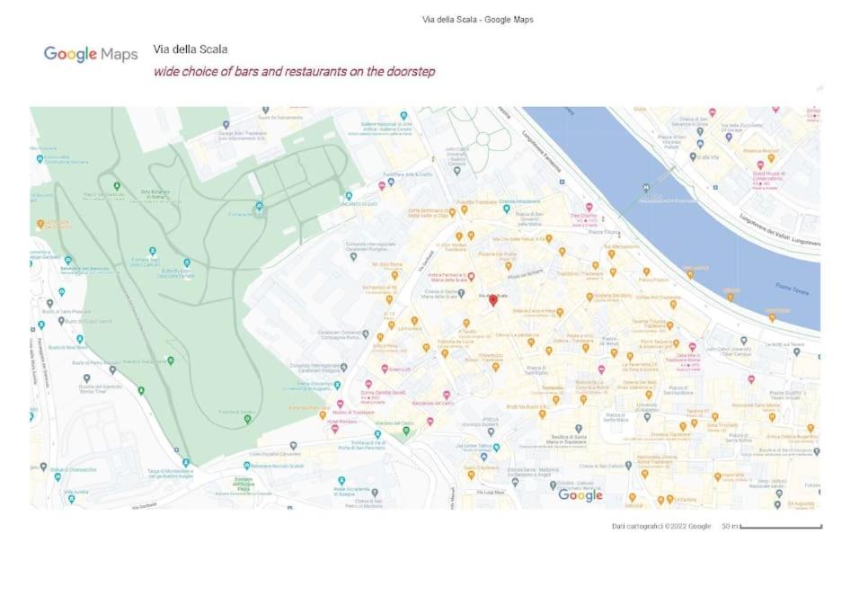This screenshot has width=868, height=614.
Task: Select the Orto Botanico di Roma green marker
Action: coord(117,186)
